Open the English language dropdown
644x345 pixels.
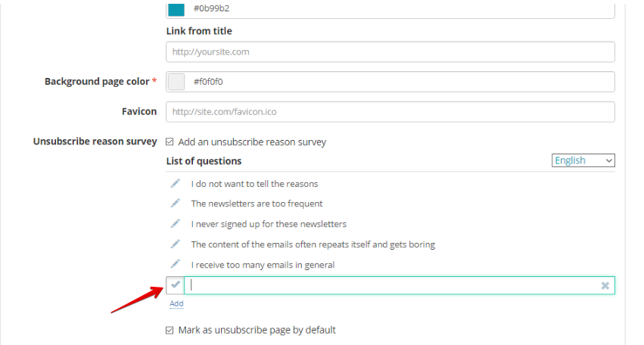pyautogui.click(x=583, y=160)
